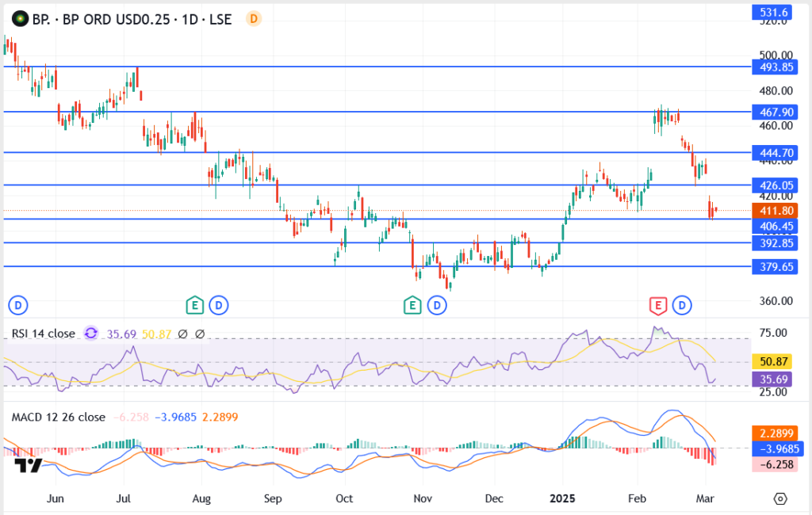Click the orange 2.2899 MACD axis label
This screenshot has height=515, width=812.
tap(775, 434)
